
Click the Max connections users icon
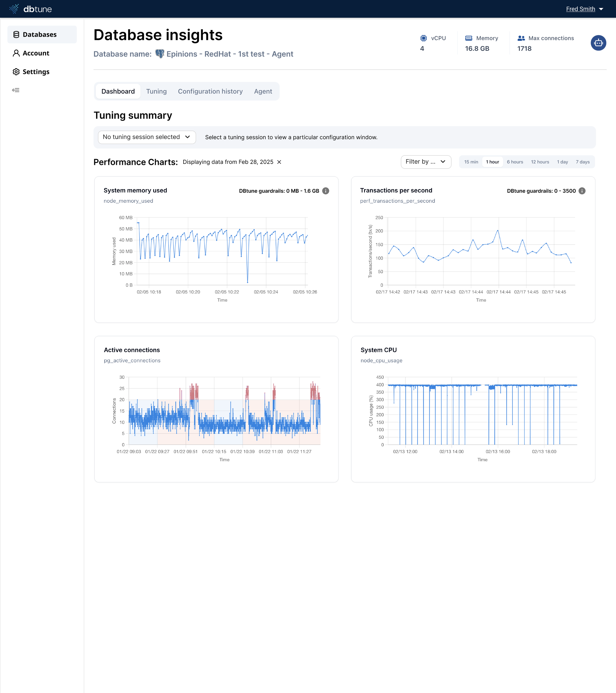point(521,38)
